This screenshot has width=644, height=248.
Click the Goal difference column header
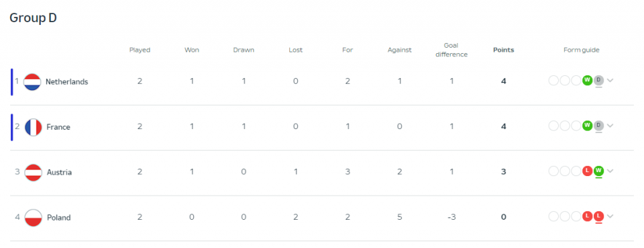(451, 50)
